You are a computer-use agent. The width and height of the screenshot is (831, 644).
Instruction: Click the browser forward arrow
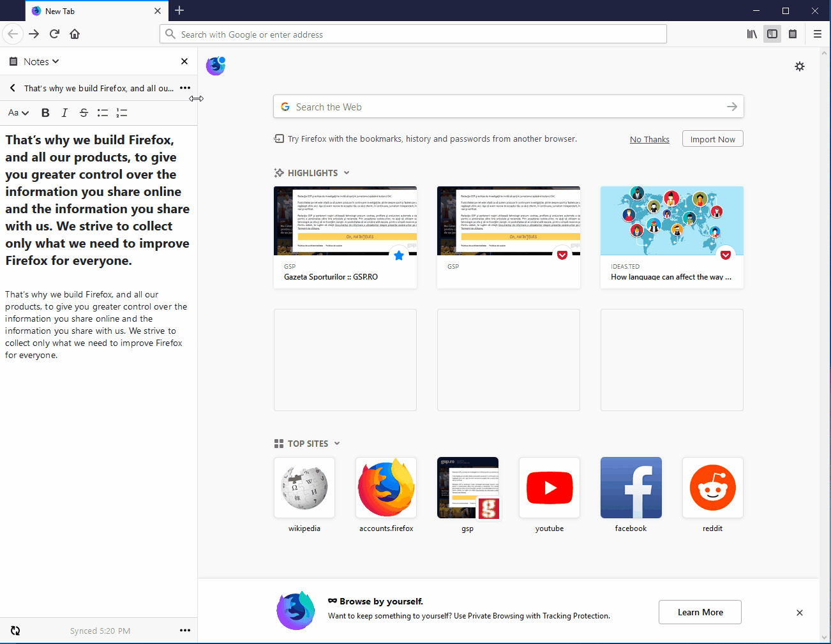coord(34,34)
